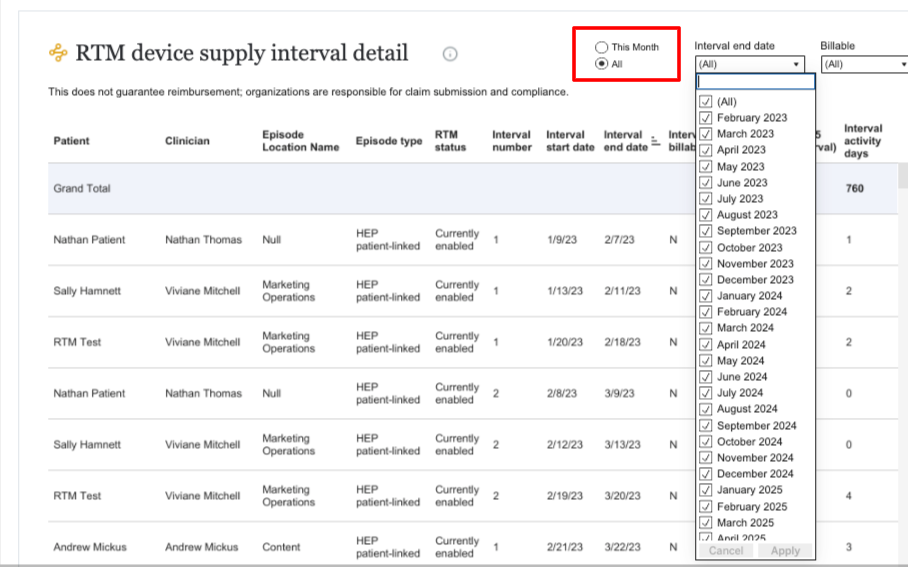The height and width of the screenshot is (567, 908).
Task: Toggle the (All) checkbox in filter list
Action: tap(705, 101)
